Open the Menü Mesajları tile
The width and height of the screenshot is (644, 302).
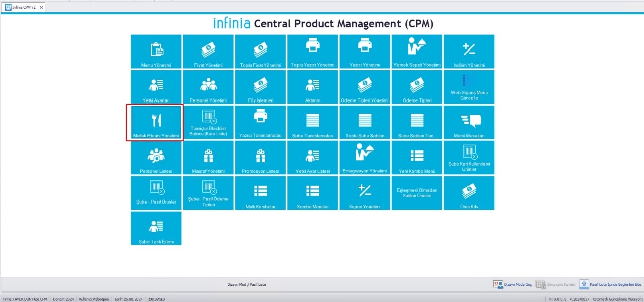[469, 122]
